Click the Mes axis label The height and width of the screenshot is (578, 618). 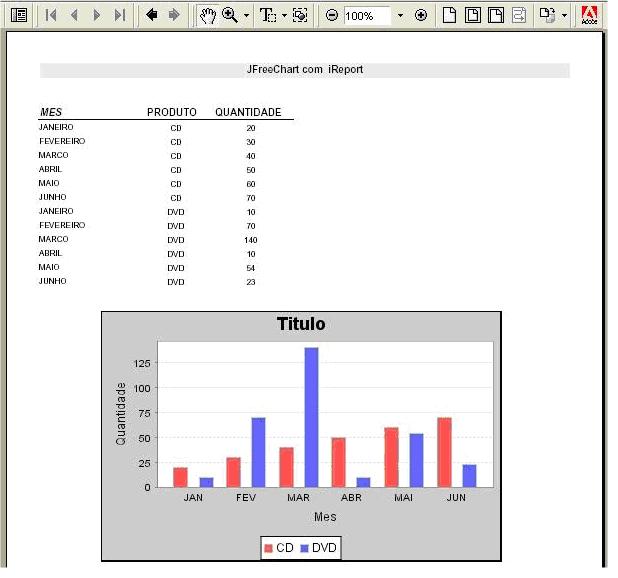coord(325,517)
